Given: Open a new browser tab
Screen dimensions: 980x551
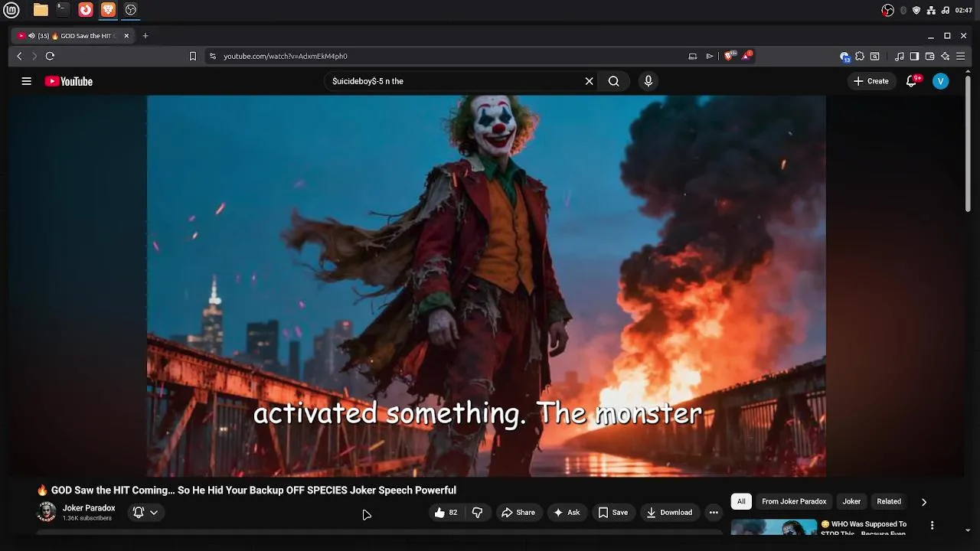Looking at the screenshot, I should (145, 36).
